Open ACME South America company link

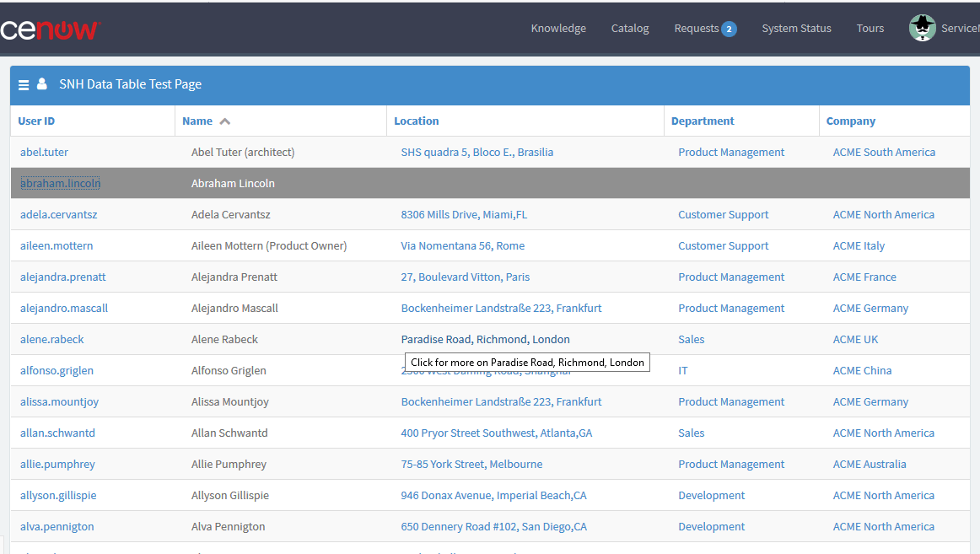pos(884,153)
